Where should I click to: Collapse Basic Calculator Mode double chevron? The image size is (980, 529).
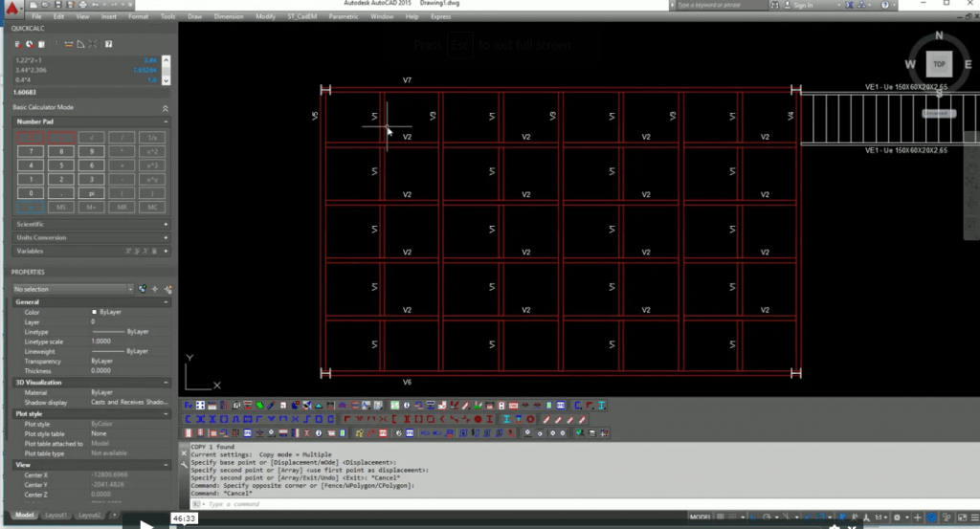pyautogui.click(x=165, y=108)
